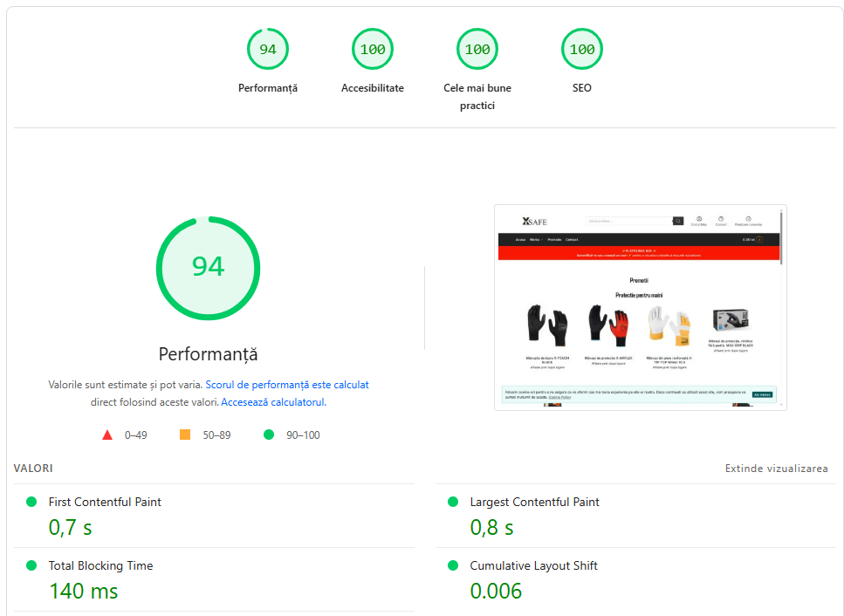Click the green circle 90–100 legend icon

[x=269, y=435]
